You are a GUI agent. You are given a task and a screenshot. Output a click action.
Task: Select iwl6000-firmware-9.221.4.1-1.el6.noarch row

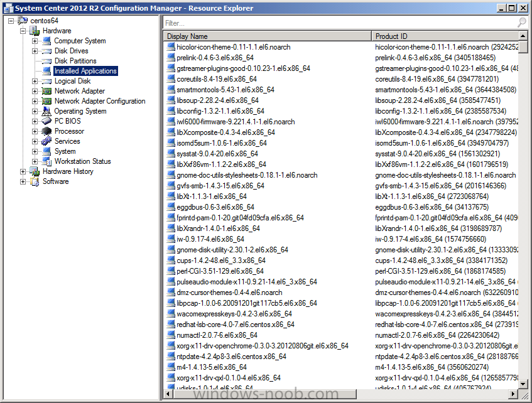[x=236, y=122]
